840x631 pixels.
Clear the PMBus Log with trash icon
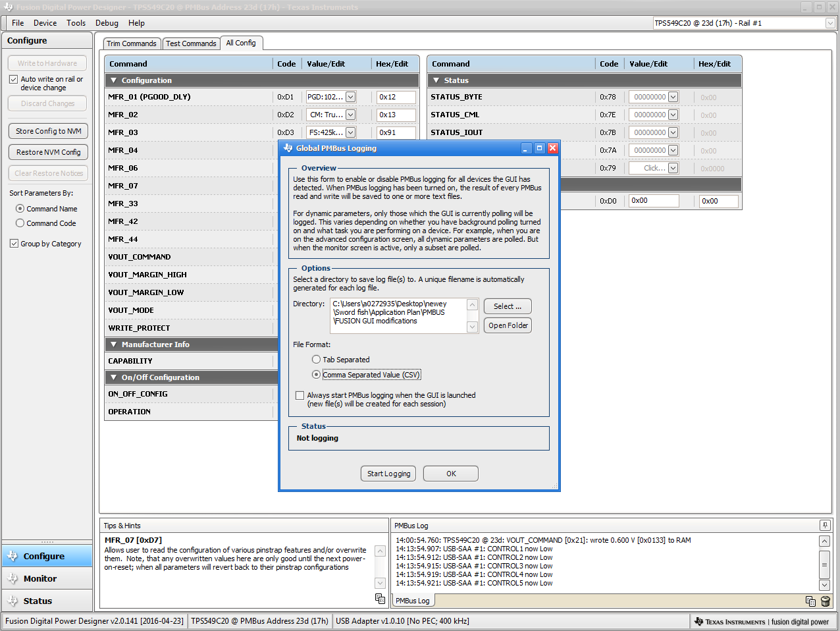pyautogui.click(x=826, y=601)
